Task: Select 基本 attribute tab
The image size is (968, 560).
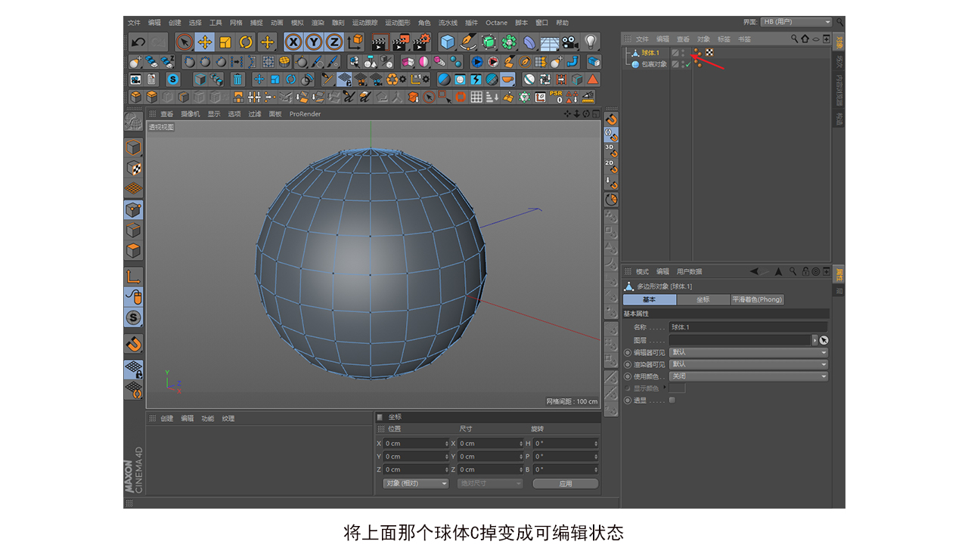Action: pyautogui.click(x=650, y=299)
